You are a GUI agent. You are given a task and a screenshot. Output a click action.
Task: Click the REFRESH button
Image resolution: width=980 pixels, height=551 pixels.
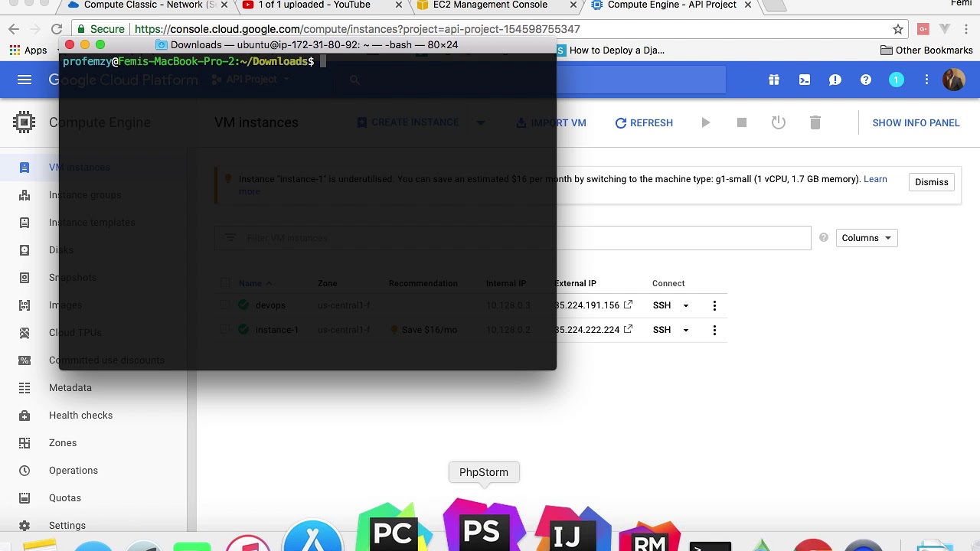(644, 122)
